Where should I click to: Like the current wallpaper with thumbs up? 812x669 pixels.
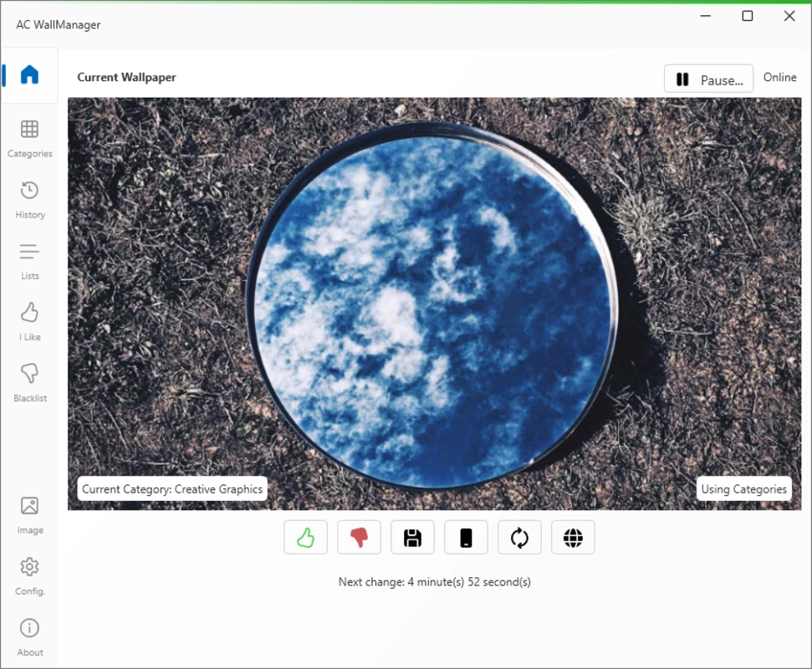[x=305, y=538]
